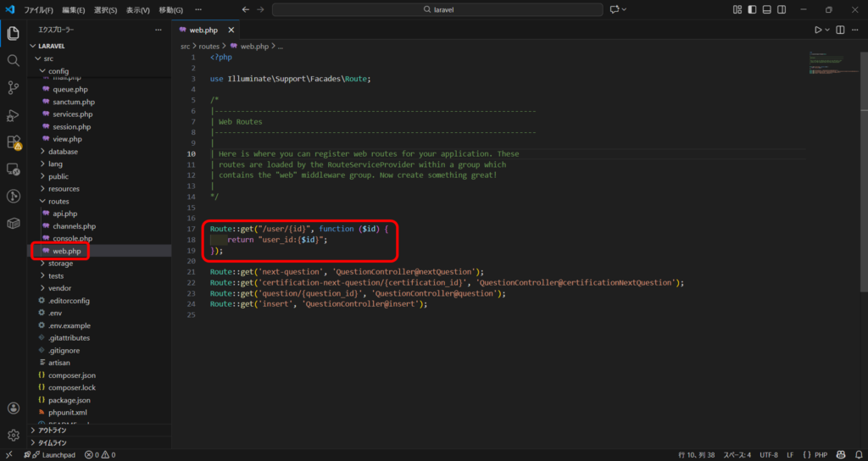This screenshot has height=461, width=868.
Task: Expand the vendor folder
Action: coord(60,288)
